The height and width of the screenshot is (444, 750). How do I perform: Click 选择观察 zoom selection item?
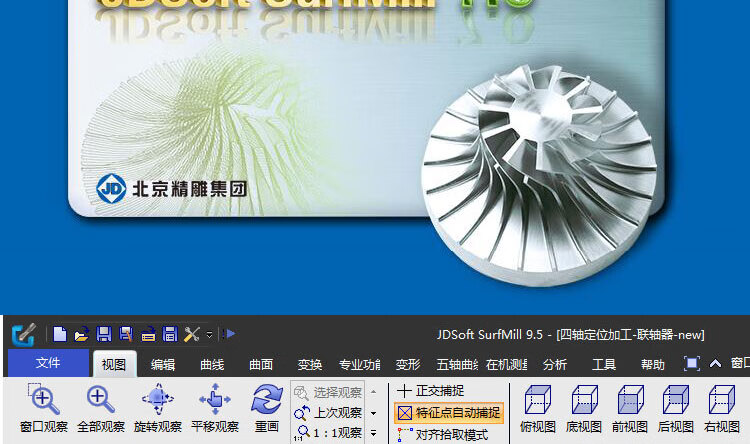328,392
